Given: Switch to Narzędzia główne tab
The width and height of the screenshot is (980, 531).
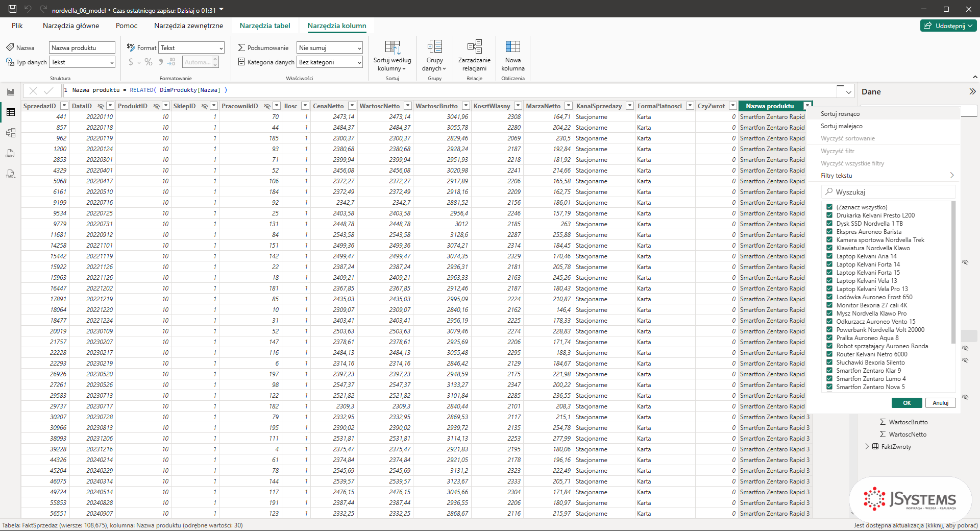Looking at the screenshot, I should (71, 26).
